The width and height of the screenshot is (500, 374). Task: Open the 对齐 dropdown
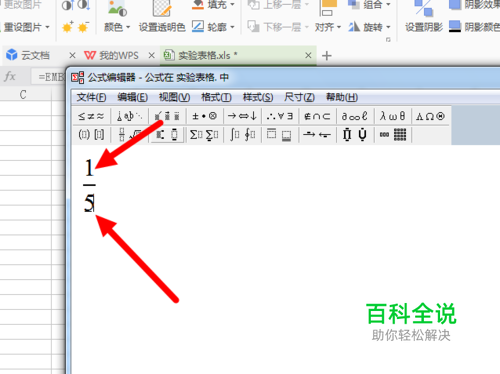coord(328,27)
